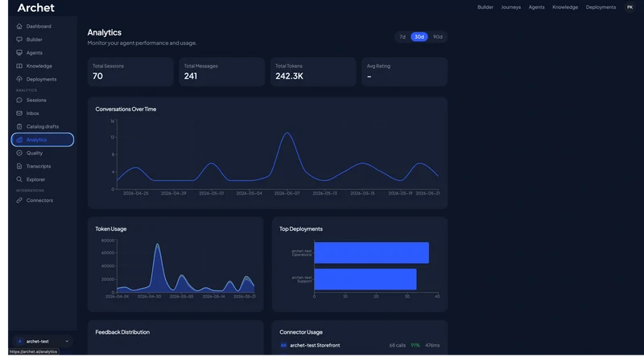This screenshot has width=644, height=362.
Task: Click the Dashboard home icon in sidebar
Action: coord(19,27)
